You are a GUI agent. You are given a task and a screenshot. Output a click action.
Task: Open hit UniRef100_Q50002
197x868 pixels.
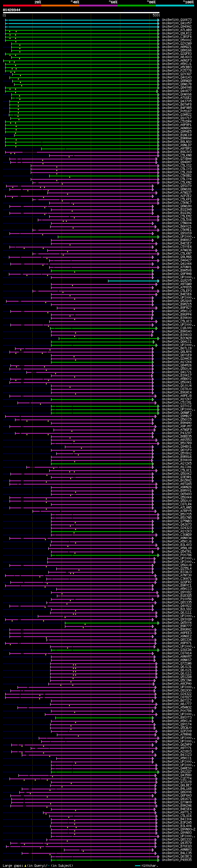point(177,40)
